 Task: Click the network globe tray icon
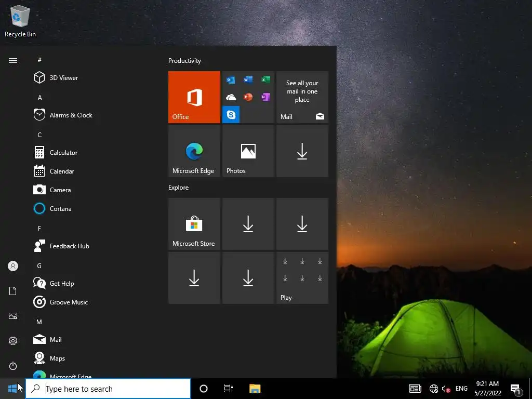[434, 389]
